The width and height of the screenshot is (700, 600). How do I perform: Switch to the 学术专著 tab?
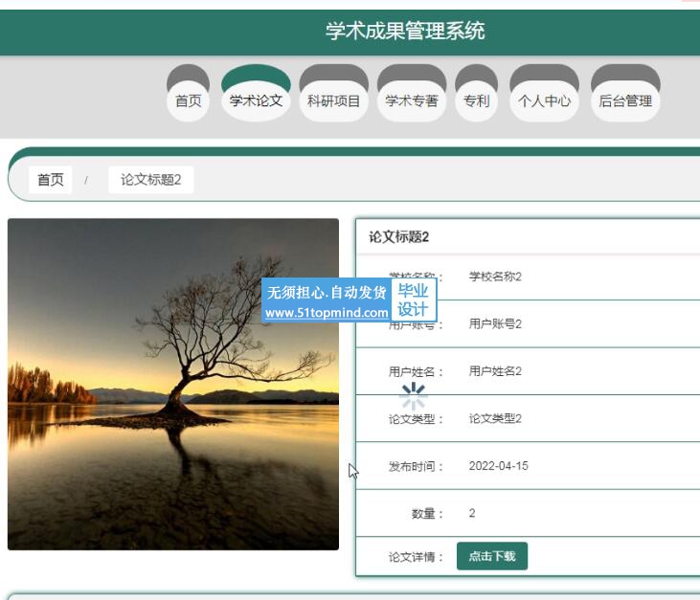point(412,100)
